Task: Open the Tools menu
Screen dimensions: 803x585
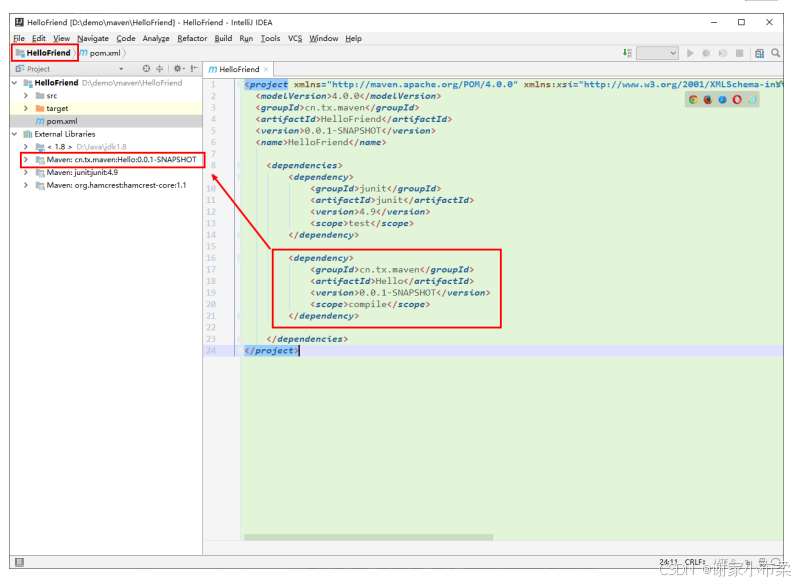Action: pyautogui.click(x=270, y=38)
